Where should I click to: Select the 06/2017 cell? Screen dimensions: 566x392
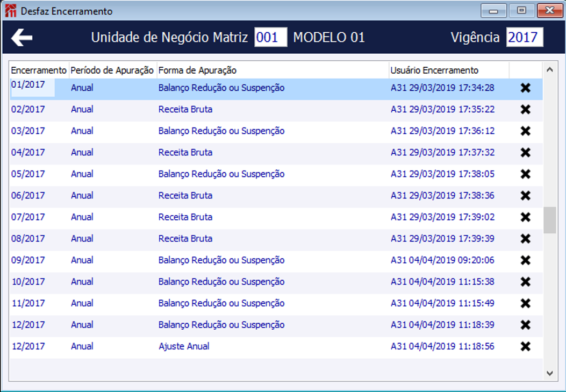click(x=28, y=195)
